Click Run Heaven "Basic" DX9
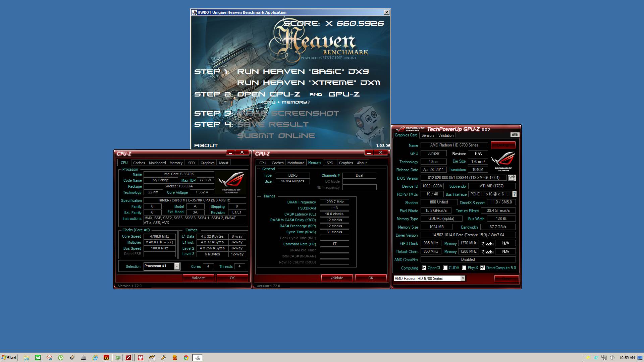This screenshot has height=362, width=644. pos(303,72)
